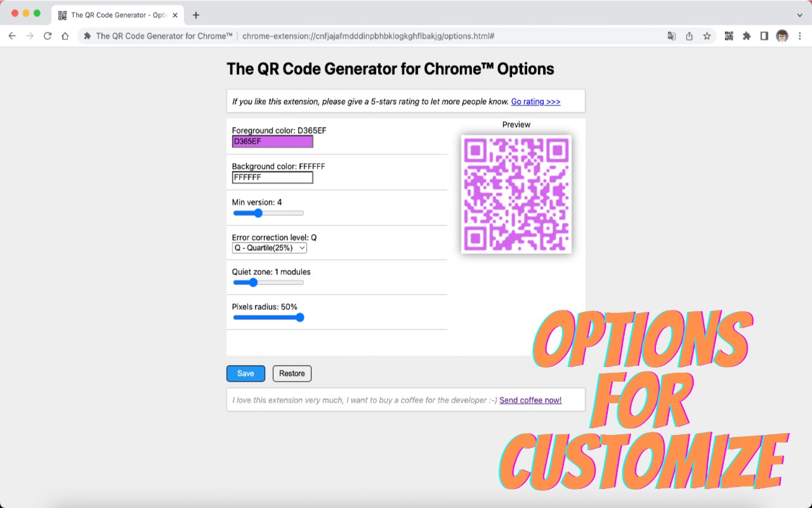
Task: Open the Error correction level dropdown
Action: click(270, 248)
